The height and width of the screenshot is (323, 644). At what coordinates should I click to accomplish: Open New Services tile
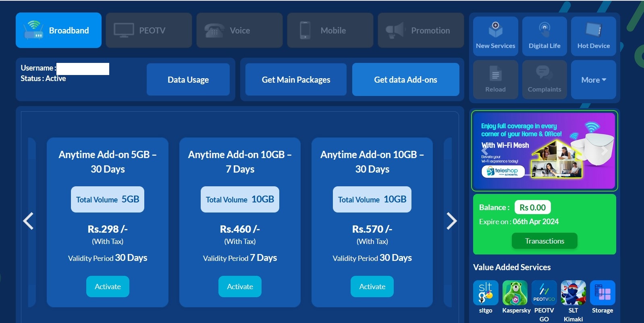tap(495, 36)
